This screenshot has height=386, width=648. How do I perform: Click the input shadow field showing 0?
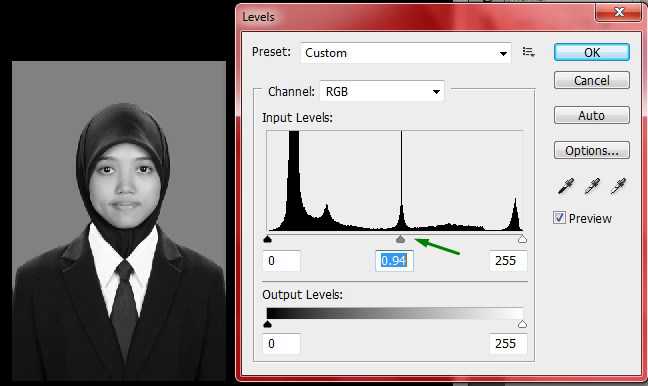pyautogui.click(x=281, y=261)
